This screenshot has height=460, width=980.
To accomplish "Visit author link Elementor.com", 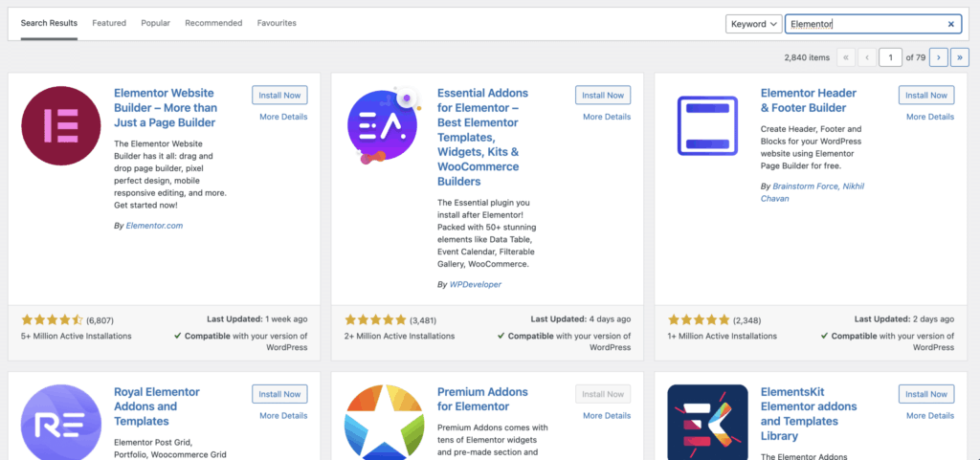I will [x=154, y=226].
